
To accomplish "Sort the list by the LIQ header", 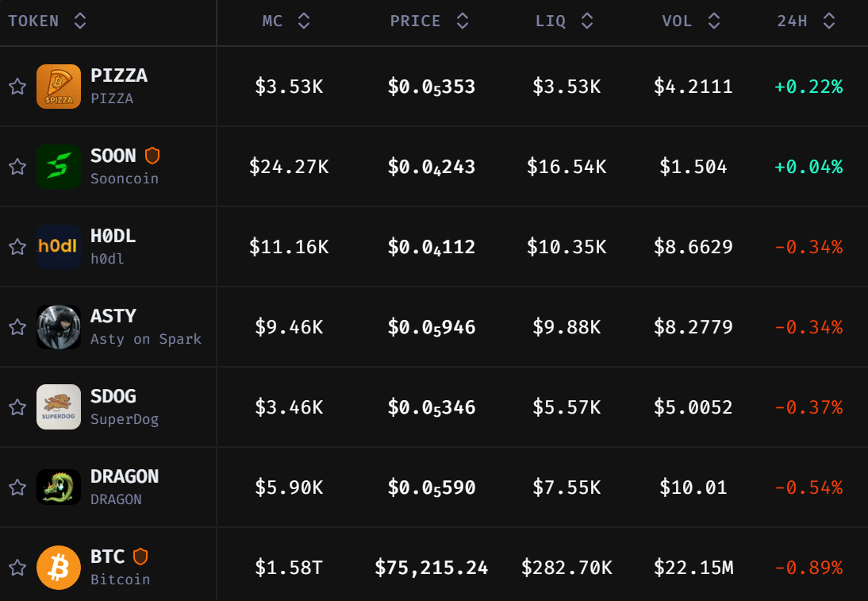I will pyautogui.click(x=587, y=21).
